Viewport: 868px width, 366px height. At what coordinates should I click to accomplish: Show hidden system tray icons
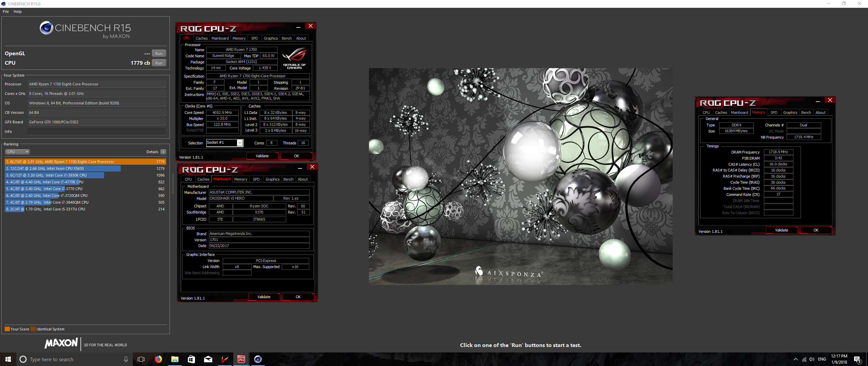795,359
